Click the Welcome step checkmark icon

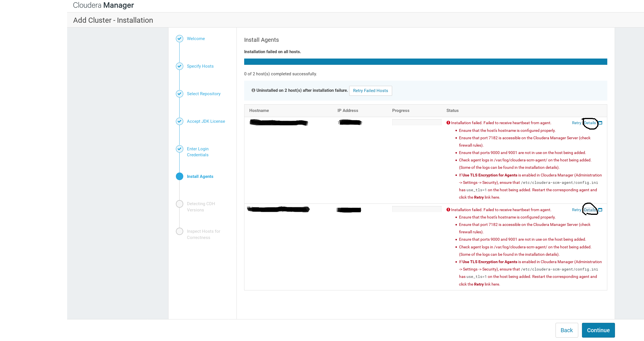179,39
